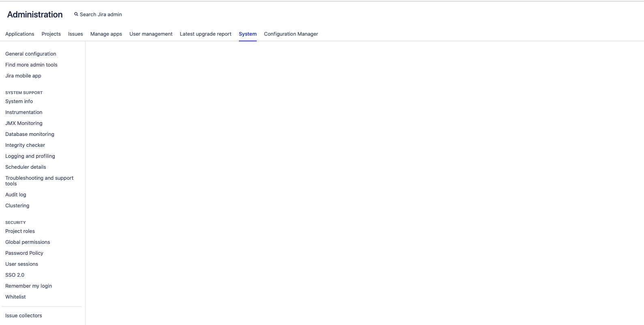Go to the Issues tab
The width and height of the screenshot is (644, 325).
coord(75,34)
